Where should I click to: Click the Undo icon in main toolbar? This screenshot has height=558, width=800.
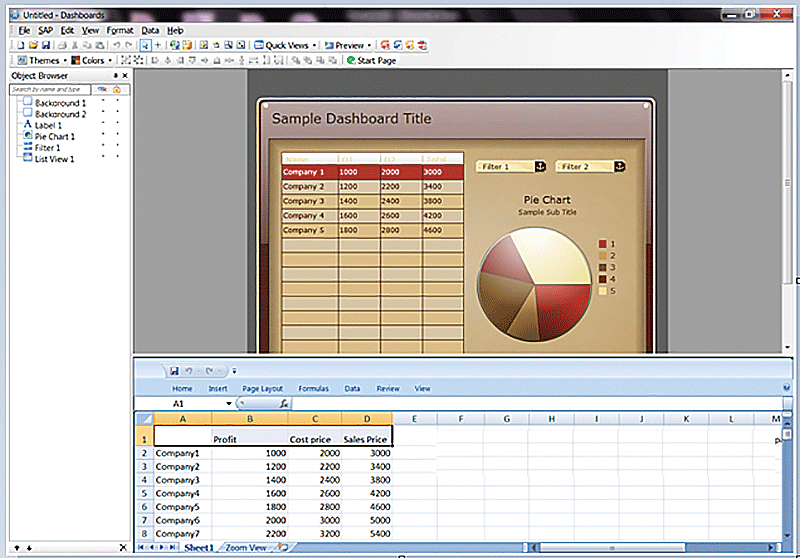(x=116, y=45)
